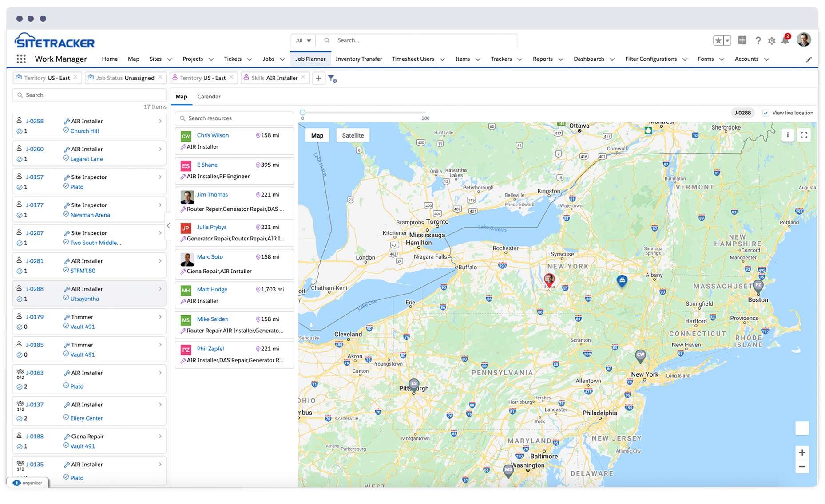
Task: Click the edit navigation pencil icon
Action: tap(809, 59)
